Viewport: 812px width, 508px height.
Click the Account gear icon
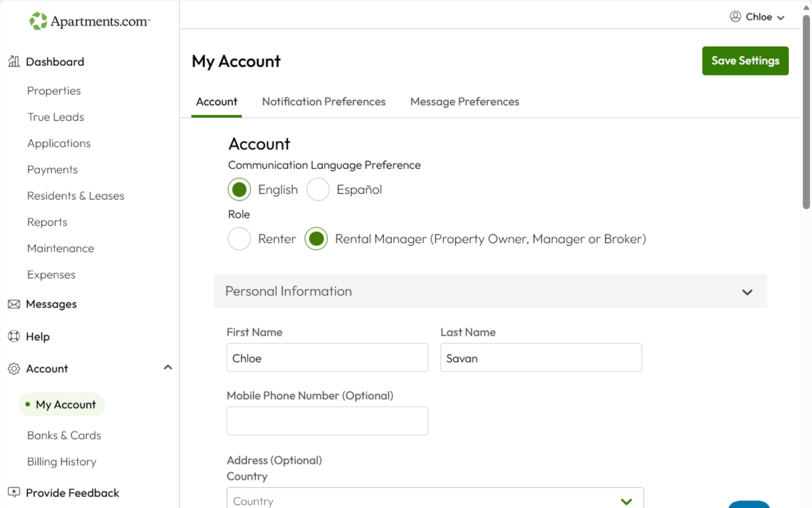pyautogui.click(x=13, y=369)
